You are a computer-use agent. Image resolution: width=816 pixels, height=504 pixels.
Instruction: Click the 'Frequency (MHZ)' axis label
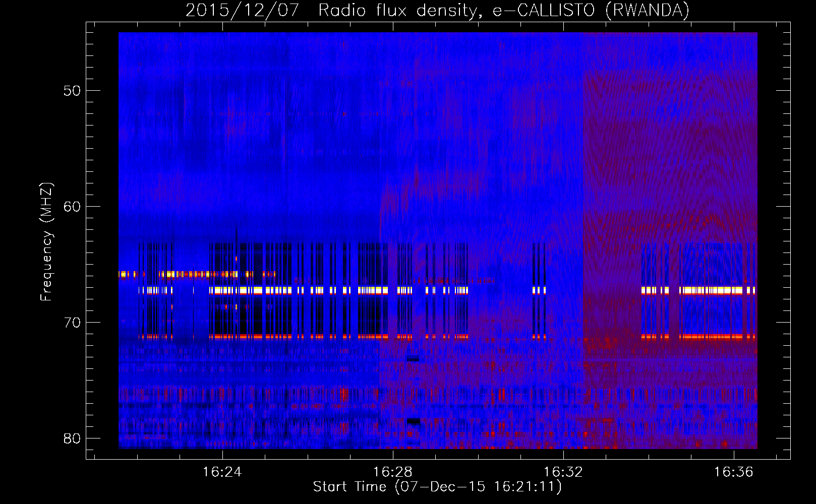pos(46,242)
